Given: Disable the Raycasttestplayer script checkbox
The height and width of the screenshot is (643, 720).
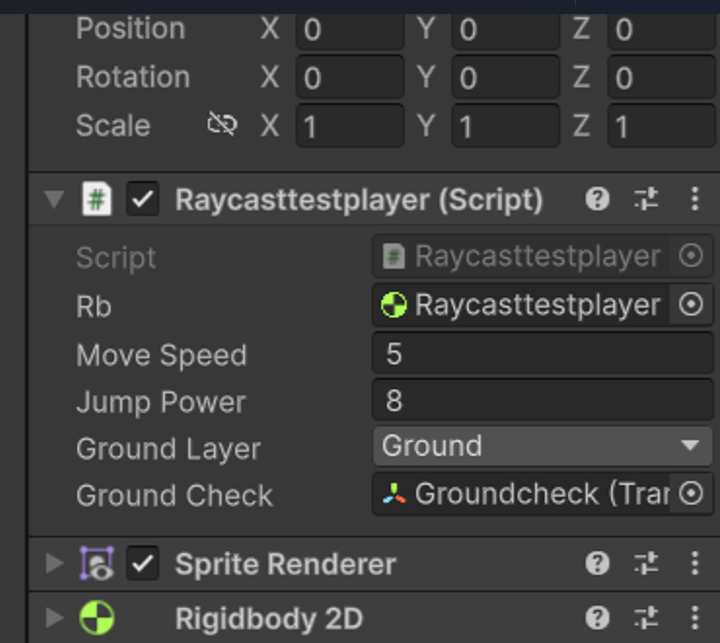Looking at the screenshot, I should (143, 200).
